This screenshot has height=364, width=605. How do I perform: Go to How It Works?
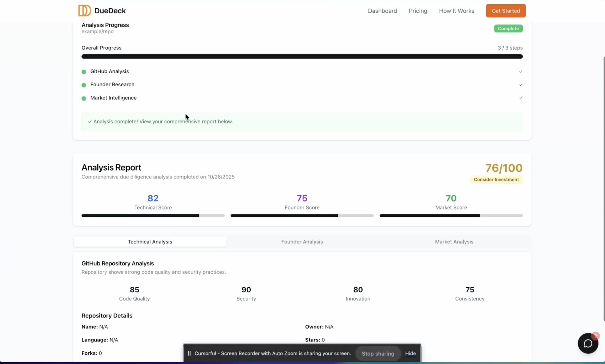(x=456, y=11)
